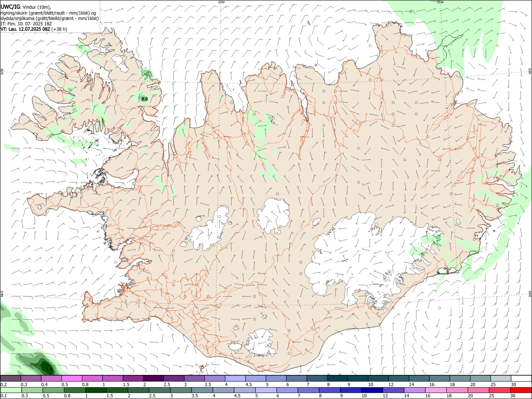This screenshot has width=532, height=399.
Task: Pick the dark blue 10–12 rain scale swatch
Action: (x=372, y=390)
